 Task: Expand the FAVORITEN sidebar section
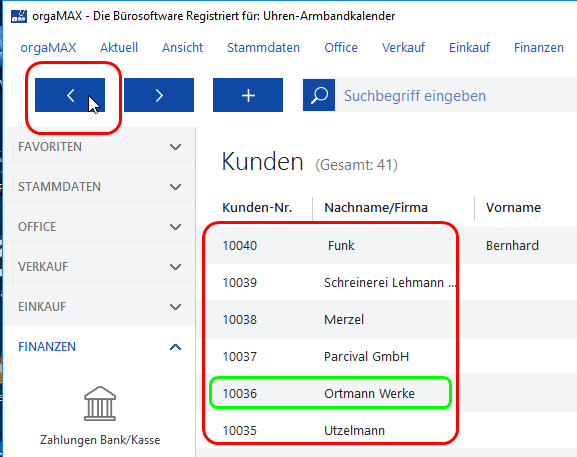pyautogui.click(x=99, y=147)
